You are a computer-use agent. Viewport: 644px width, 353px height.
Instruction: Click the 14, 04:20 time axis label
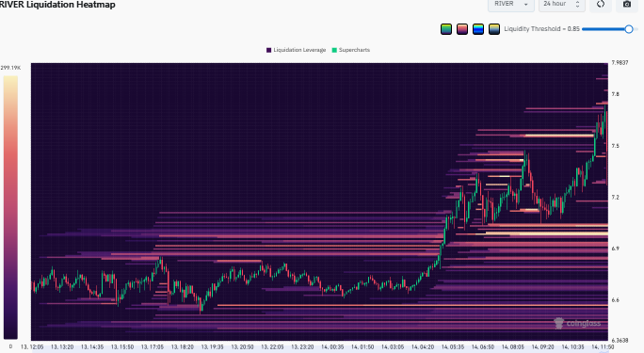pos(423,346)
